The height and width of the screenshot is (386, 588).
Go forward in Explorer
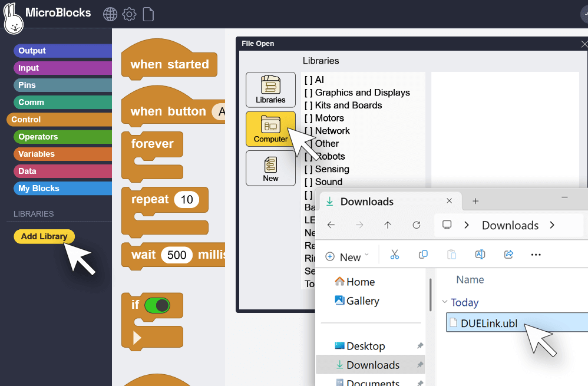359,225
